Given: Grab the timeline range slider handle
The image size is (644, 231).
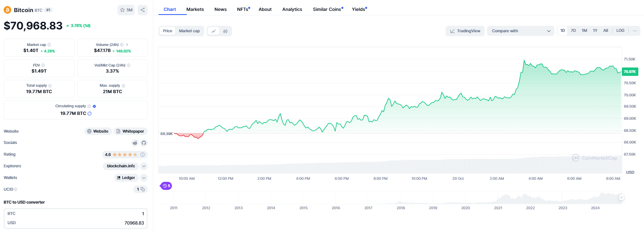Looking at the screenshot, I should tap(621, 198).
